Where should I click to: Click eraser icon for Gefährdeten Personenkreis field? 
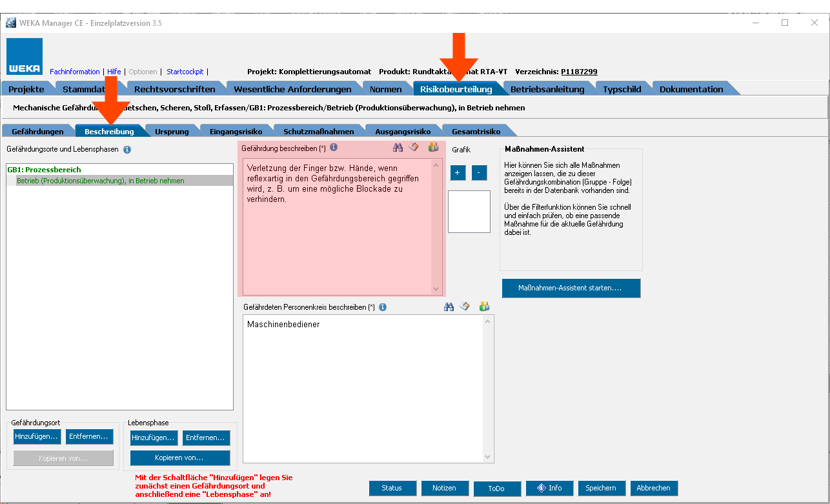click(465, 307)
